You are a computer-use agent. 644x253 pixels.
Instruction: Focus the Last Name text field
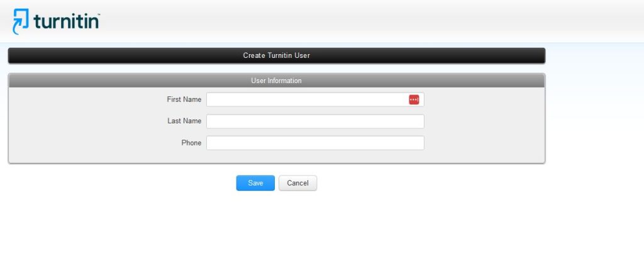[x=315, y=121]
